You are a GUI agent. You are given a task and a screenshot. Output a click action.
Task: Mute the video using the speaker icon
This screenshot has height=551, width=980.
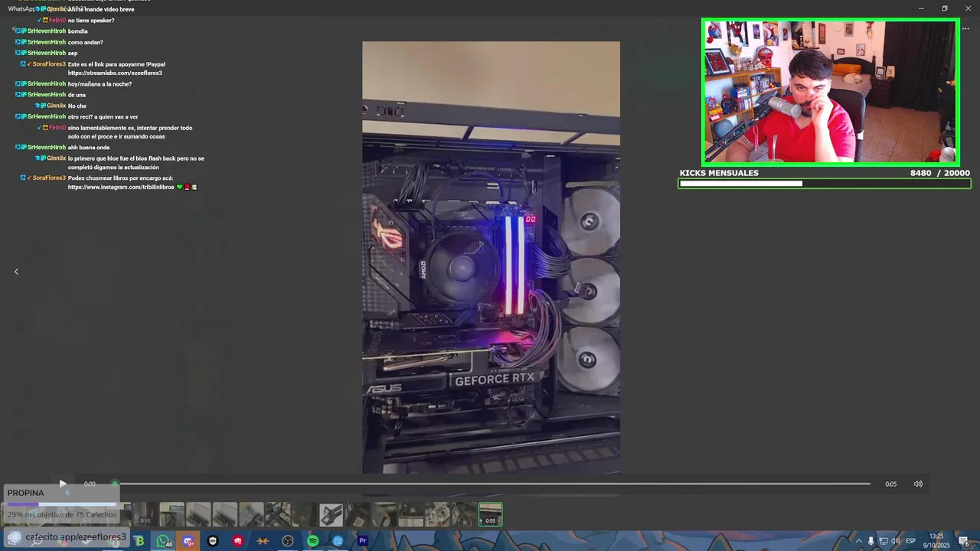click(918, 484)
